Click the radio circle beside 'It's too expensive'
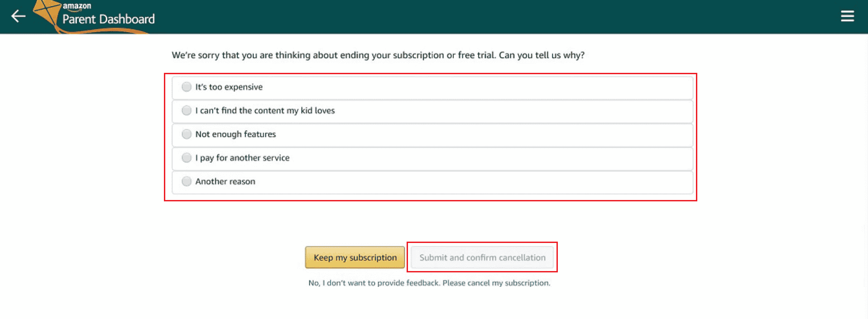The image size is (868, 319). [x=187, y=87]
